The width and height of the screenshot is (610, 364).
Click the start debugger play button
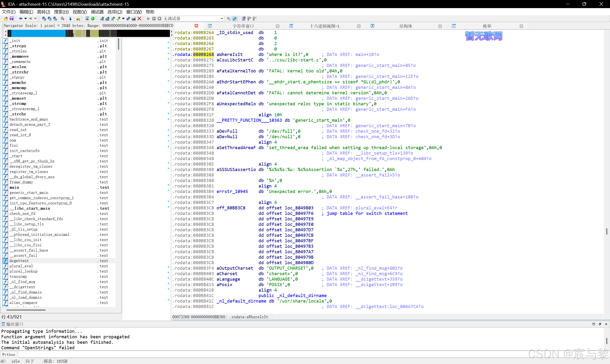coord(148,19)
